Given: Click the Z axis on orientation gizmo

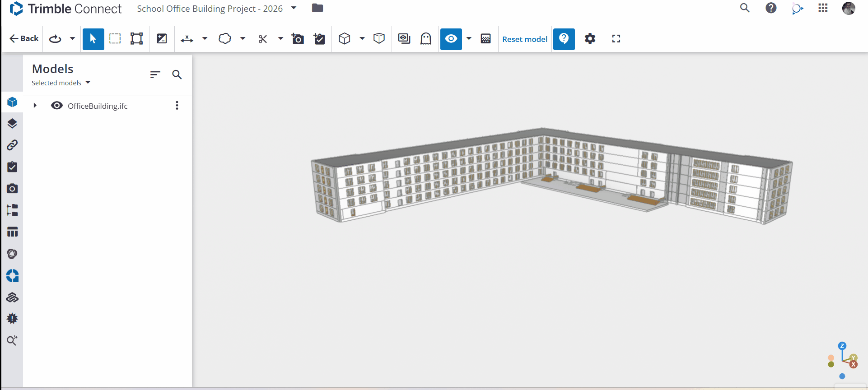Looking at the screenshot, I should tap(842, 346).
